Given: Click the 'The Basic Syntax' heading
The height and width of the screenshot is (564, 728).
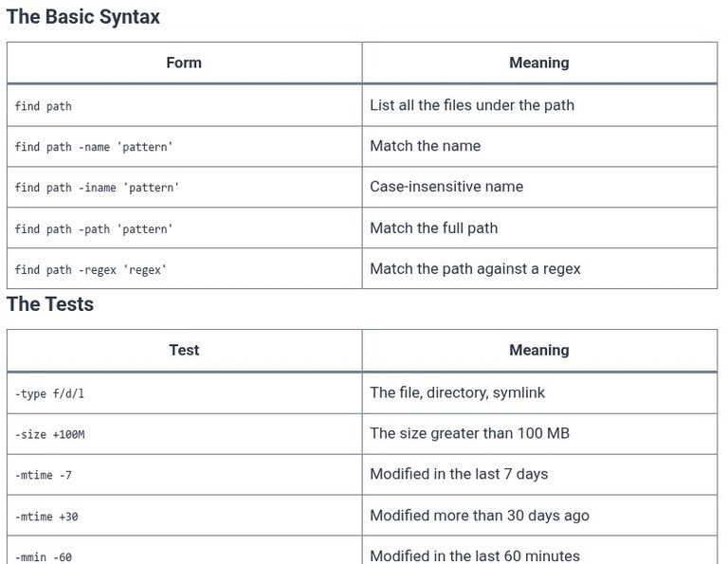Looking at the screenshot, I should pyautogui.click(x=83, y=17).
